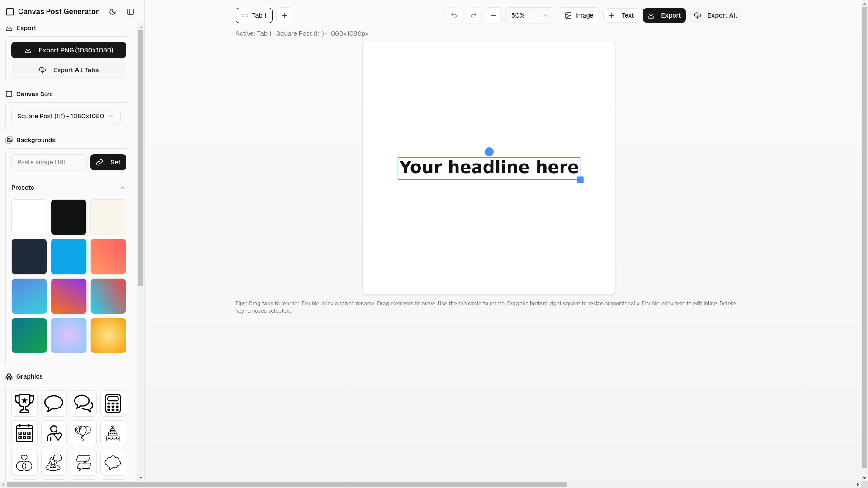Click the Canvas Post Generator logo icon
Viewport: 868px width, 488px height.
click(10, 12)
